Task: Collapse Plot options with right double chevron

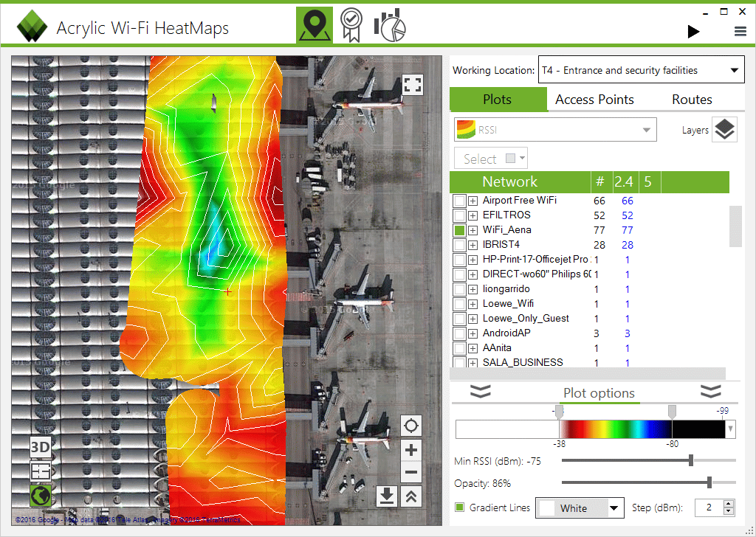Action: click(x=711, y=392)
